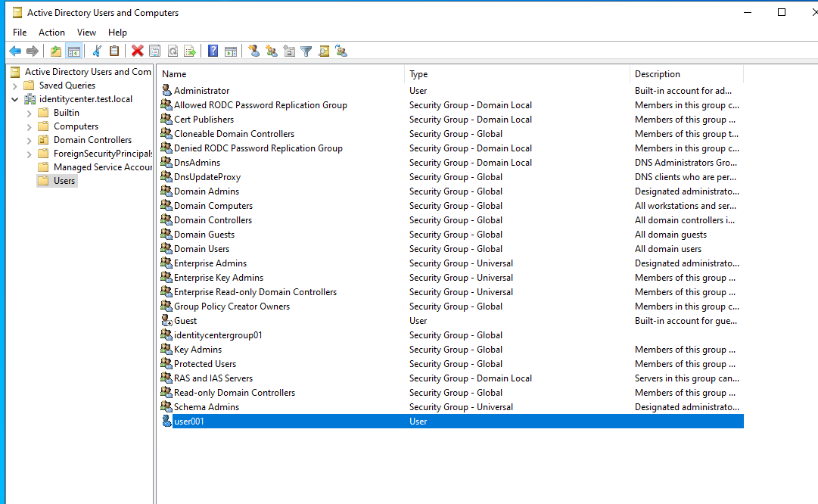Click the Paste clipboard icon
The image size is (818, 504).
pyautogui.click(x=114, y=51)
